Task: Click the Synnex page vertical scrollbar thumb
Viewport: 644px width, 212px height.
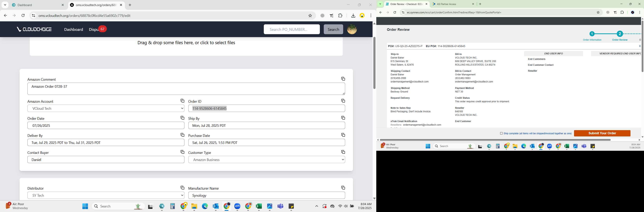Action: [x=642, y=46]
